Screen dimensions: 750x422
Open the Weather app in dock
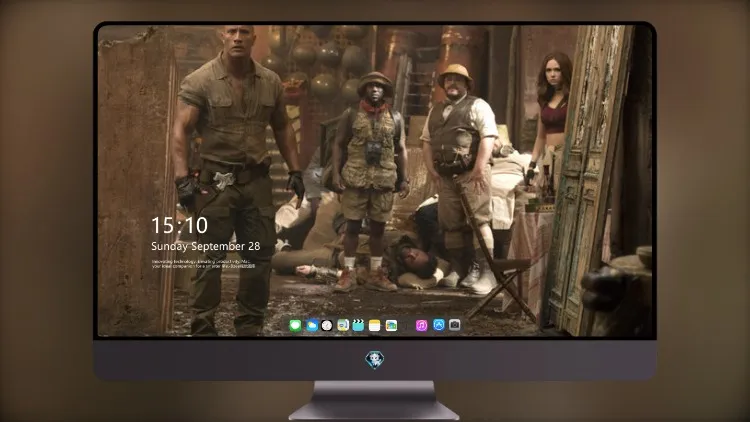311,325
